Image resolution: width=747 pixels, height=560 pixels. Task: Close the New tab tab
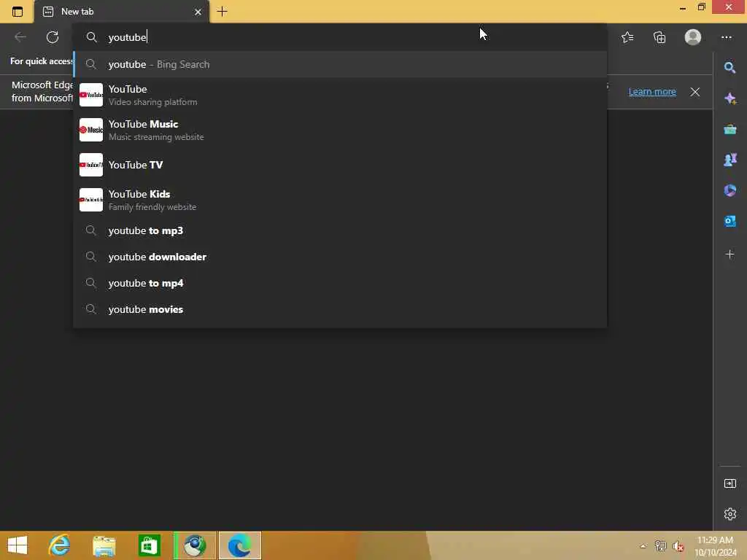click(198, 12)
